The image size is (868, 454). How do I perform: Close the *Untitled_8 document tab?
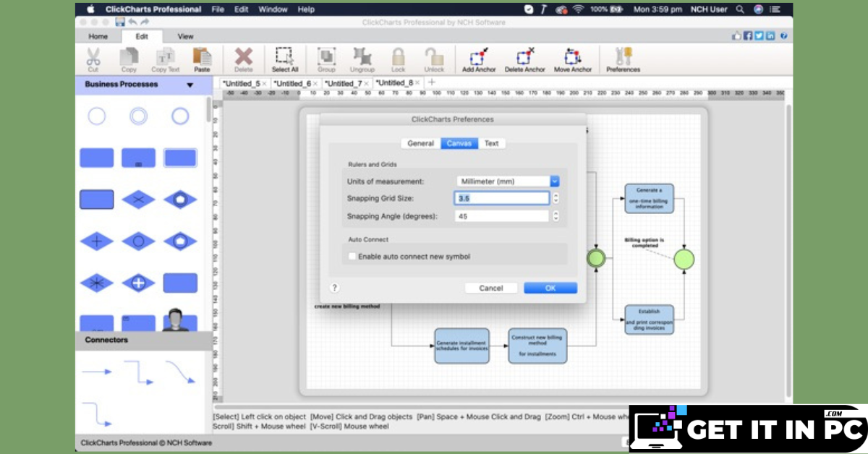(419, 83)
